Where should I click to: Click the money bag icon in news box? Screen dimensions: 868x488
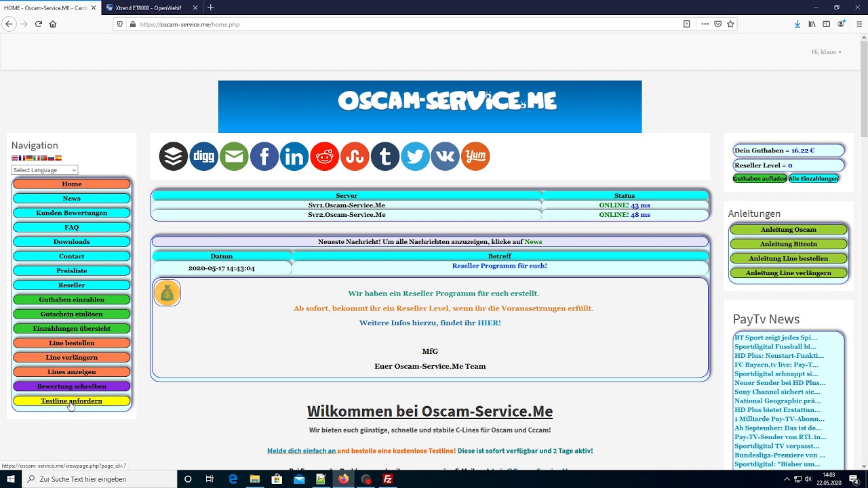click(x=167, y=293)
